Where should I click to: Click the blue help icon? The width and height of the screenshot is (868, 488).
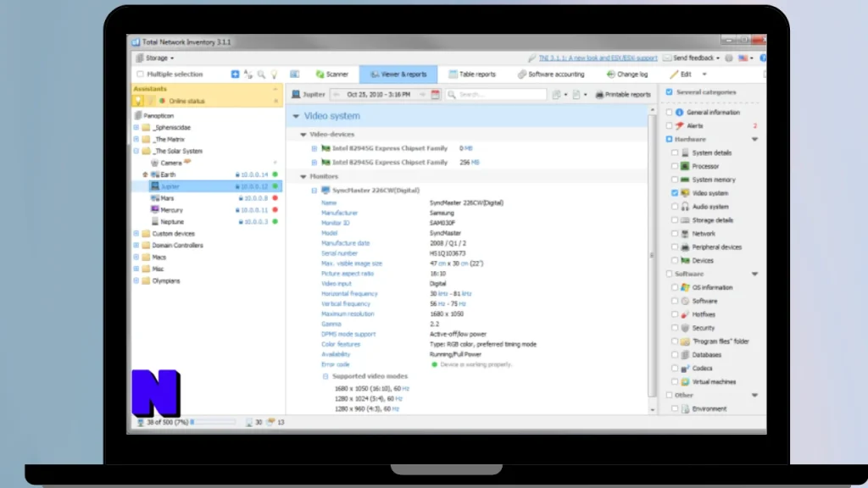tap(763, 58)
